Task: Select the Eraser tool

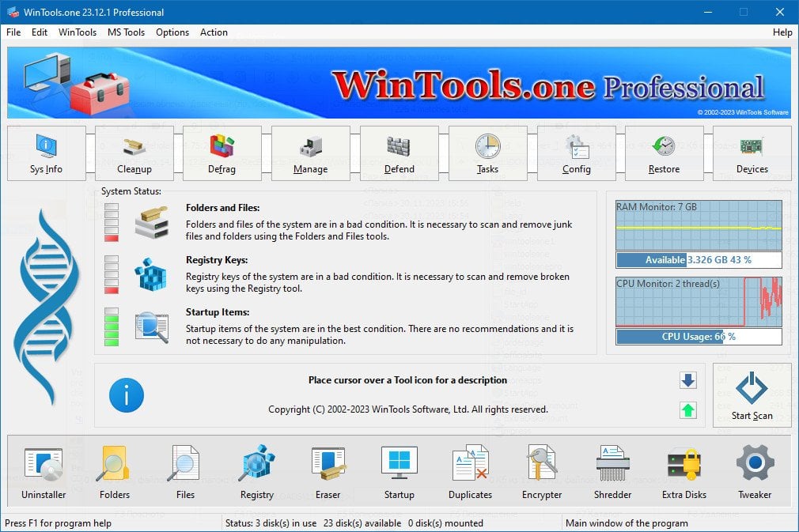Action: [x=328, y=470]
